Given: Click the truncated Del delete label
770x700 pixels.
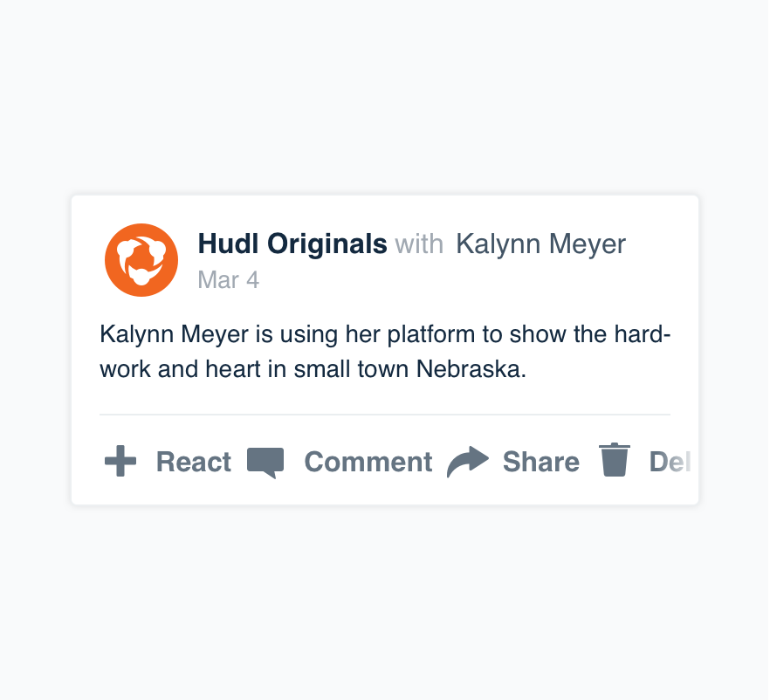Looking at the screenshot, I should coord(670,462).
